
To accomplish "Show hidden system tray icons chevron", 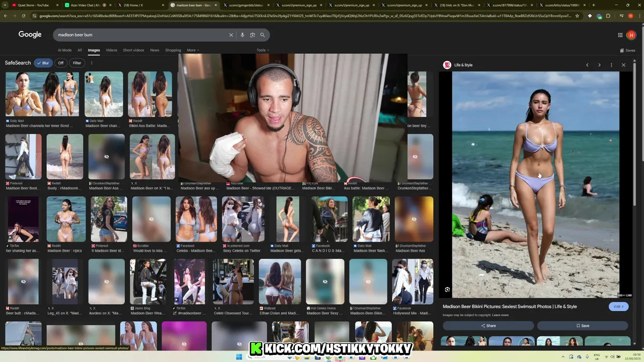I will coord(564,357).
